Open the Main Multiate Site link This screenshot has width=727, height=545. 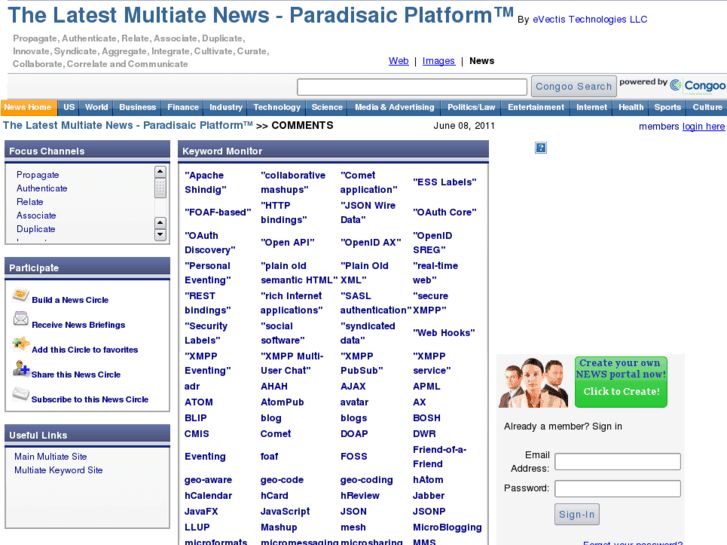pyautogui.click(x=51, y=456)
